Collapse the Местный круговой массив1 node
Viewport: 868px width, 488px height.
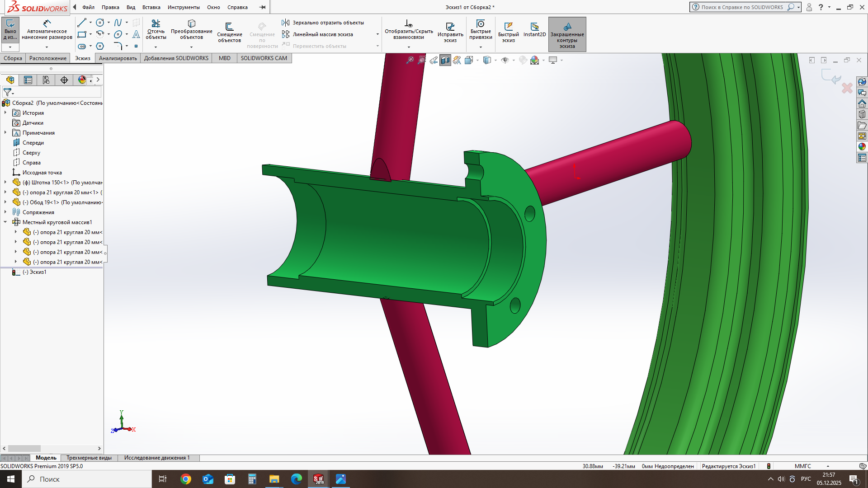pyautogui.click(x=5, y=222)
